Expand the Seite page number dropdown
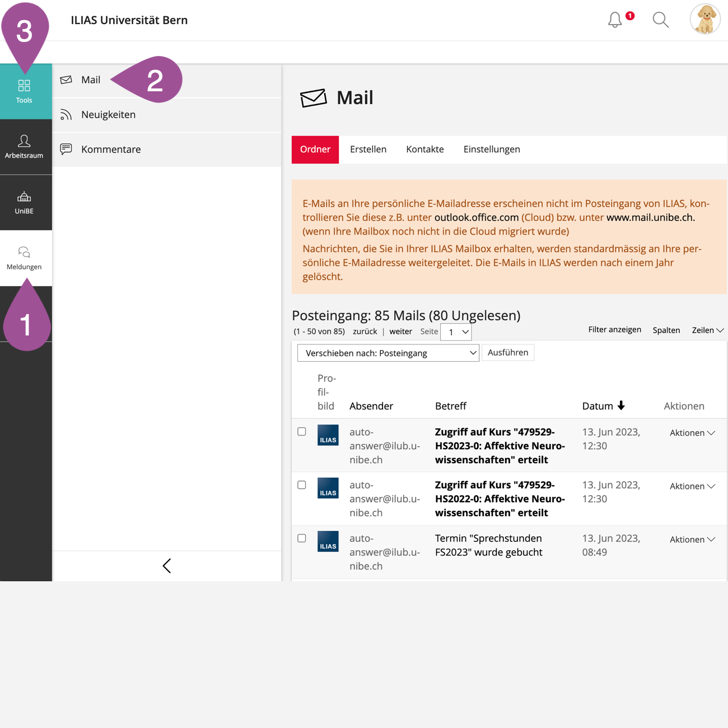Screen dimensions: 728x728 pyautogui.click(x=456, y=332)
